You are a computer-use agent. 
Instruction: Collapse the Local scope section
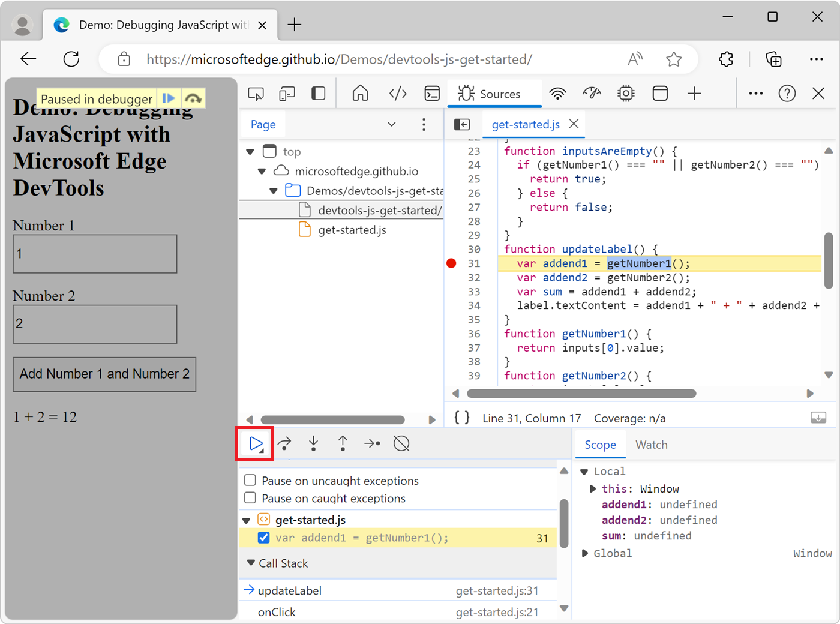click(584, 471)
